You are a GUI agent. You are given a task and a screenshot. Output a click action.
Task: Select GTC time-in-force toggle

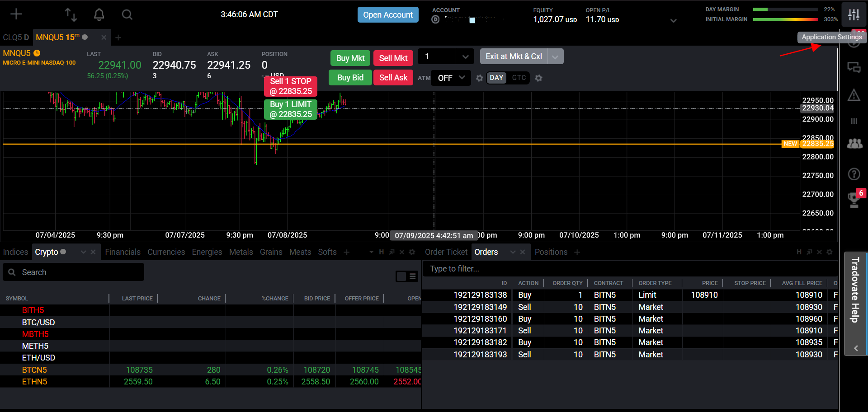[519, 78]
